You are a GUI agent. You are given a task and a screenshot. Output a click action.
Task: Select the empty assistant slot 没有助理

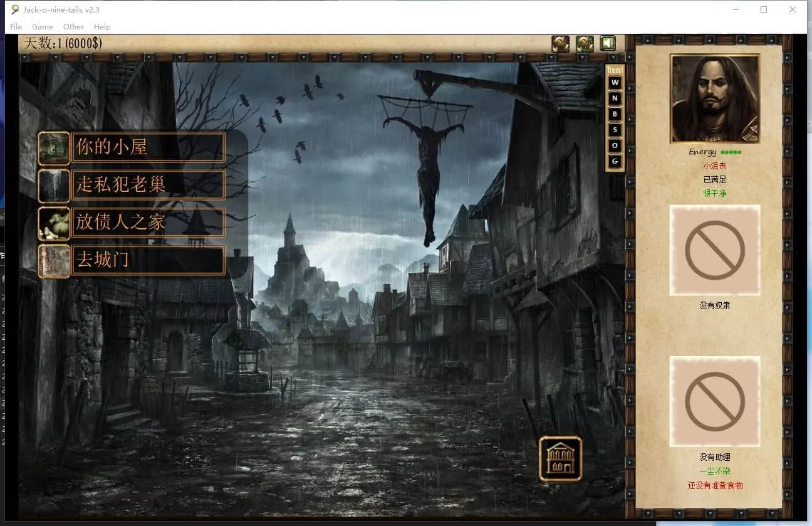tap(715, 402)
